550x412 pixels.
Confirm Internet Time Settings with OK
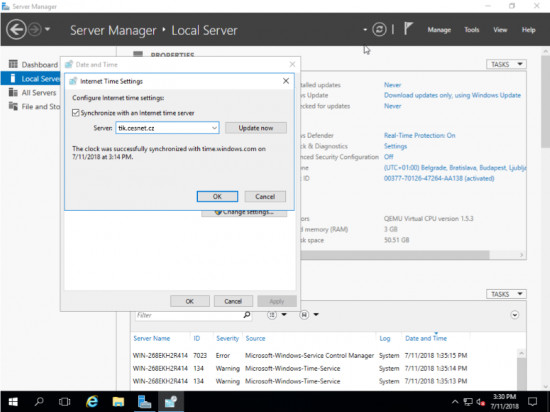[x=217, y=196]
